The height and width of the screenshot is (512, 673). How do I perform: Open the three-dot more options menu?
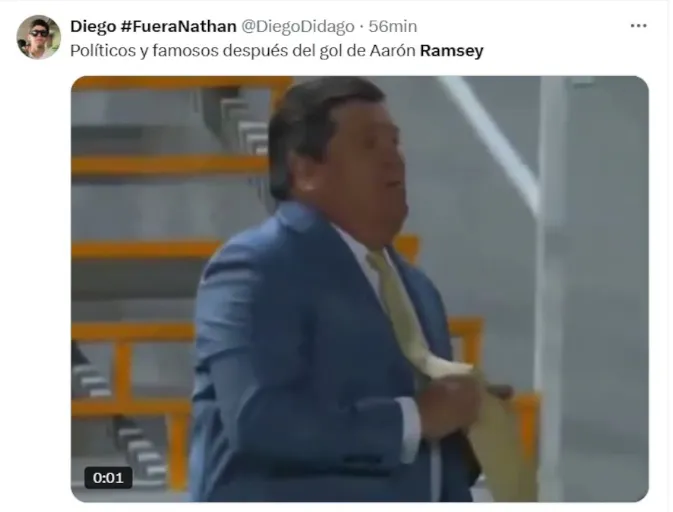coord(638,26)
